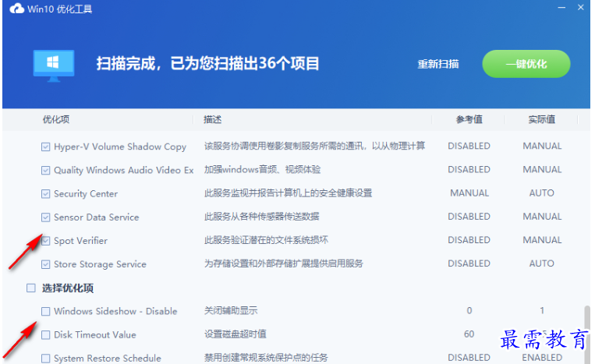Click description 此服务从各种传感器传送数据

click(x=261, y=217)
